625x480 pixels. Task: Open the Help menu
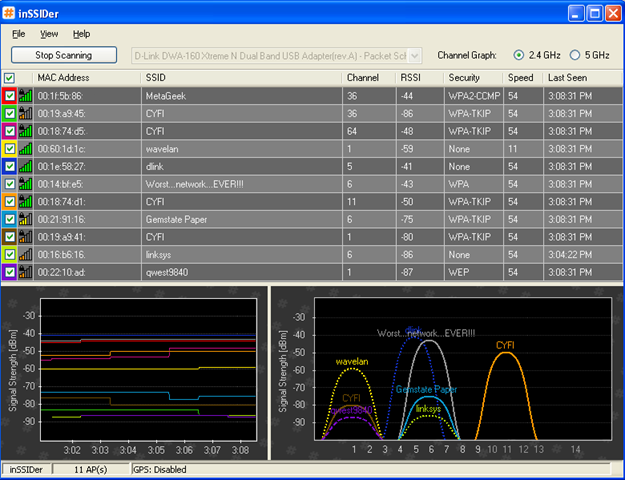(81, 34)
